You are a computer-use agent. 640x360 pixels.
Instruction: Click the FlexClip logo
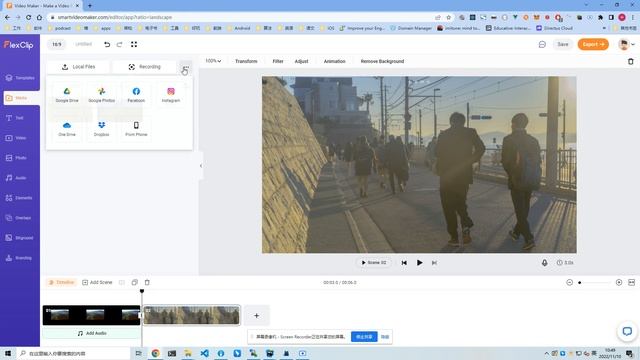[19, 45]
